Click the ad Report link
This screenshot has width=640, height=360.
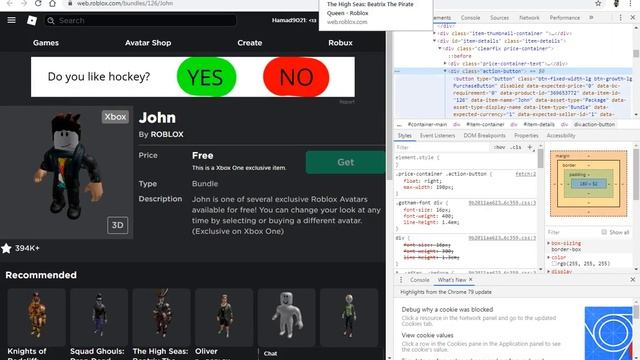pos(347,102)
